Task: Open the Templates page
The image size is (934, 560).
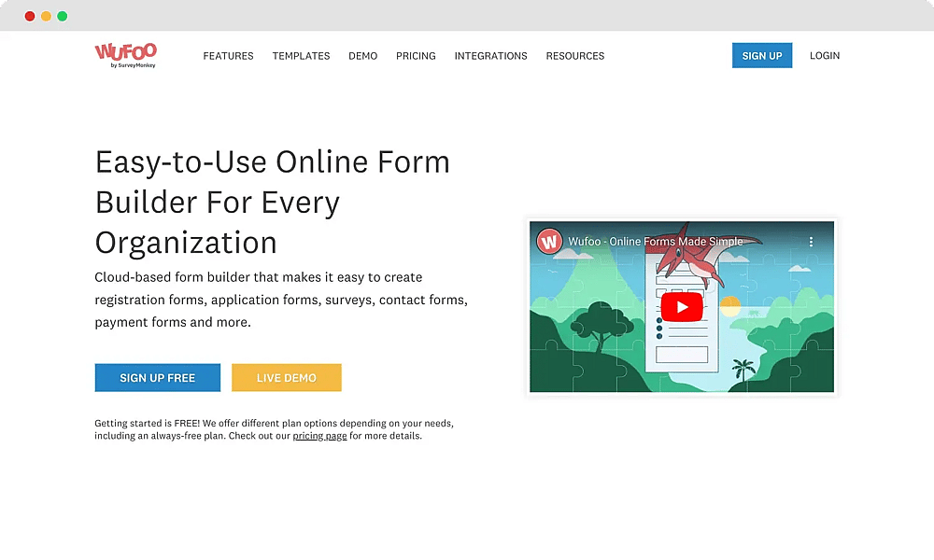Action: 301,56
